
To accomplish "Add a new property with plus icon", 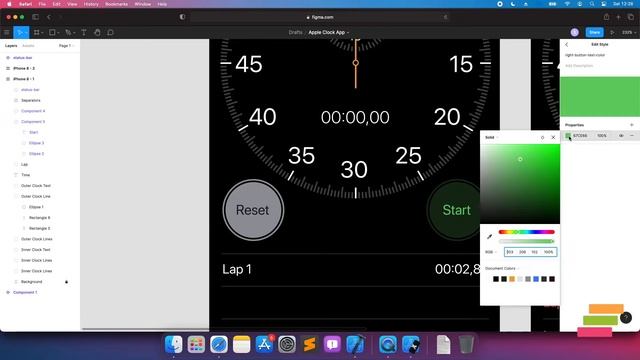I will pos(631,125).
